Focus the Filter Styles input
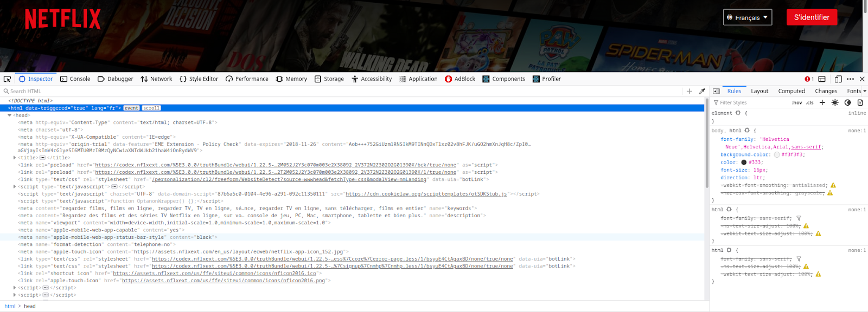The height and width of the screenshot is (312, 868). (x=751, y=103)
